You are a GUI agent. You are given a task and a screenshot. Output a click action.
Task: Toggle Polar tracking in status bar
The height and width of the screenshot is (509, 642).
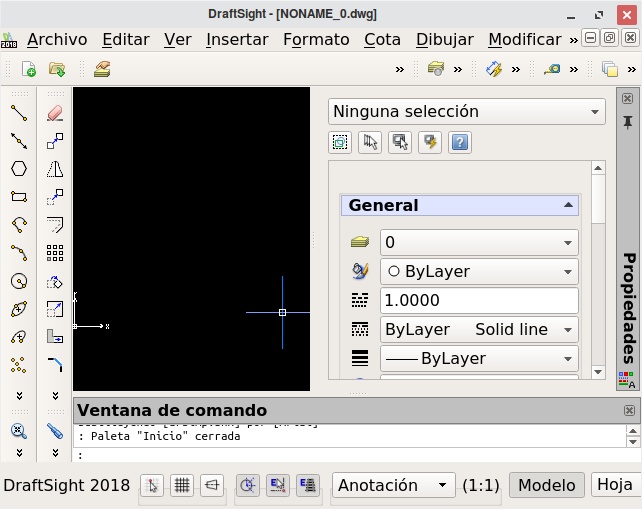[248, 485]
